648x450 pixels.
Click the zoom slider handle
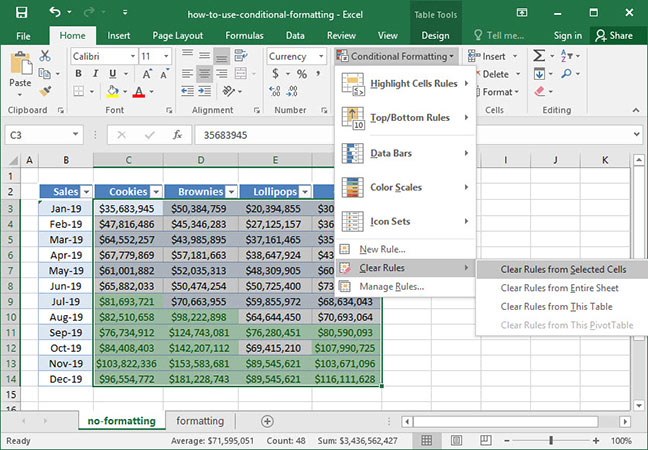(x=551, y=440)
